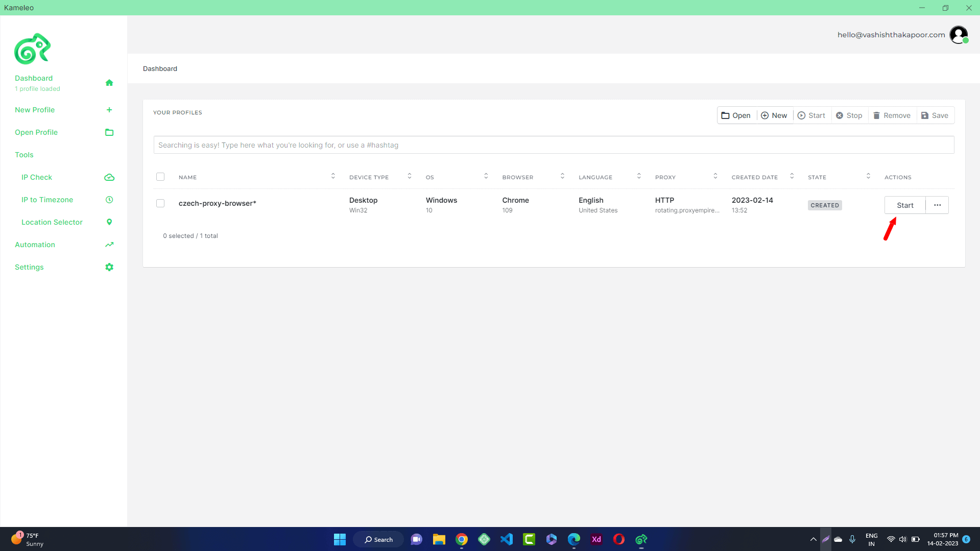Click the IP Check cloud icon

pos(109,177)
